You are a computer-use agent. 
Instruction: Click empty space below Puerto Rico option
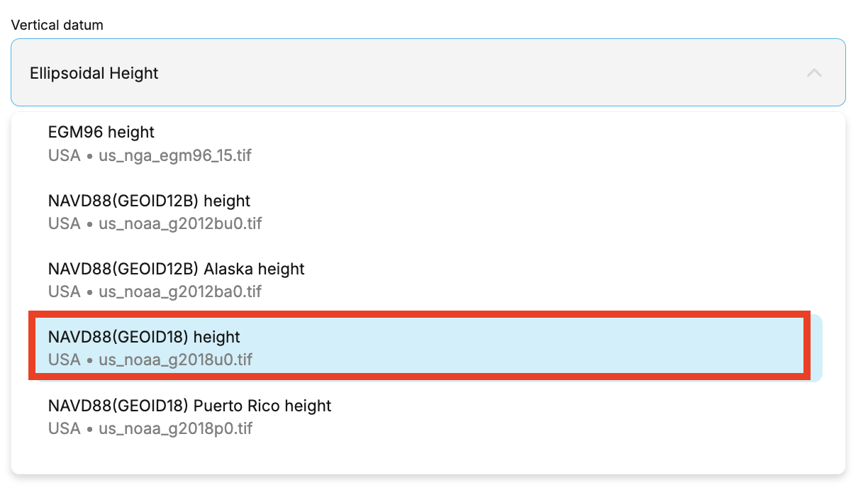(x=428, y=460)
